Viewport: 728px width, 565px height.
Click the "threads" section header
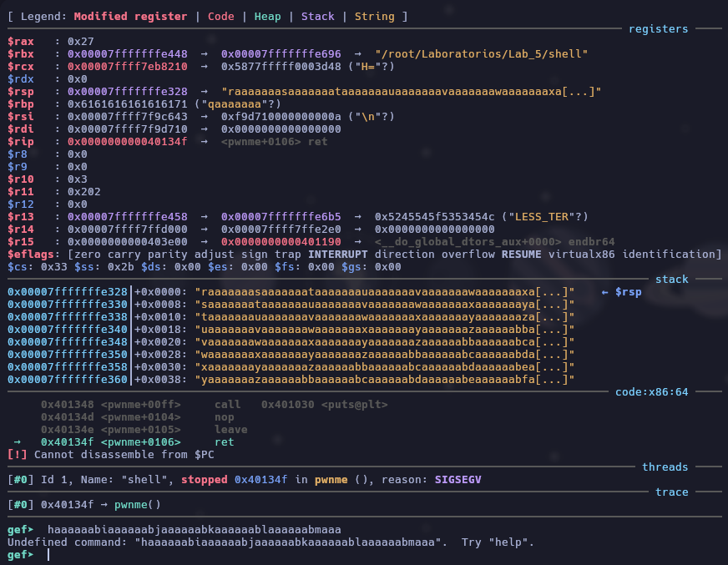click(665, 467)
